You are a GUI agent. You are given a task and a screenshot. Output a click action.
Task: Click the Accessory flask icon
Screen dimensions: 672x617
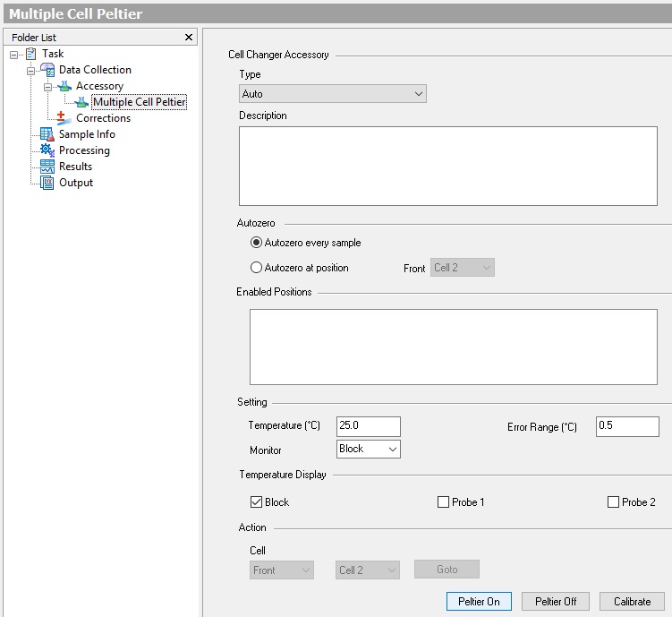point(64,86)
